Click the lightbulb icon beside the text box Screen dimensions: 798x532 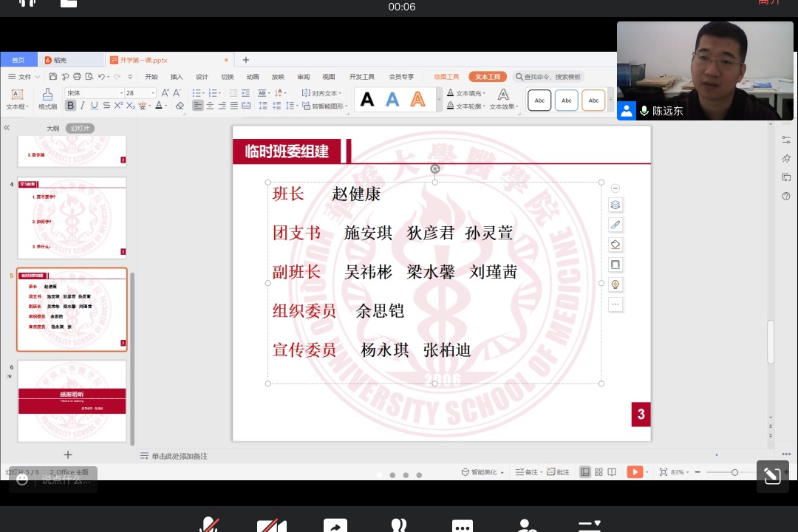pos(615,284)
